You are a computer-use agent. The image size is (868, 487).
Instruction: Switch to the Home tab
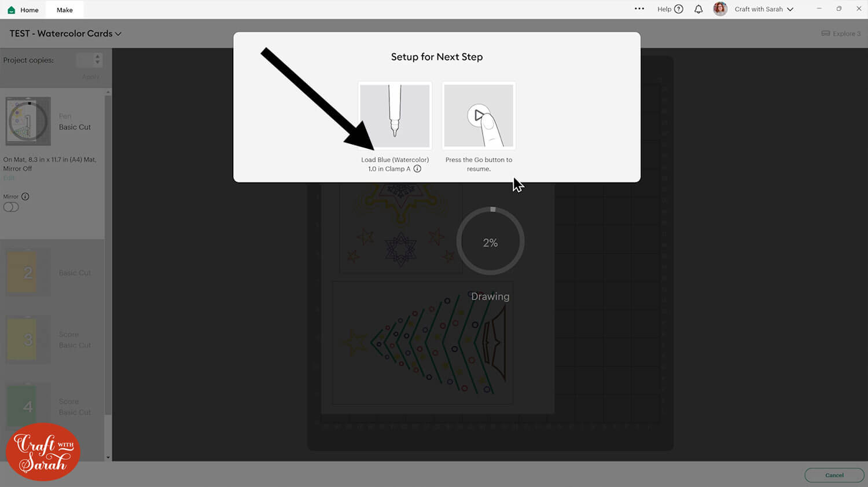pos(24,10)
